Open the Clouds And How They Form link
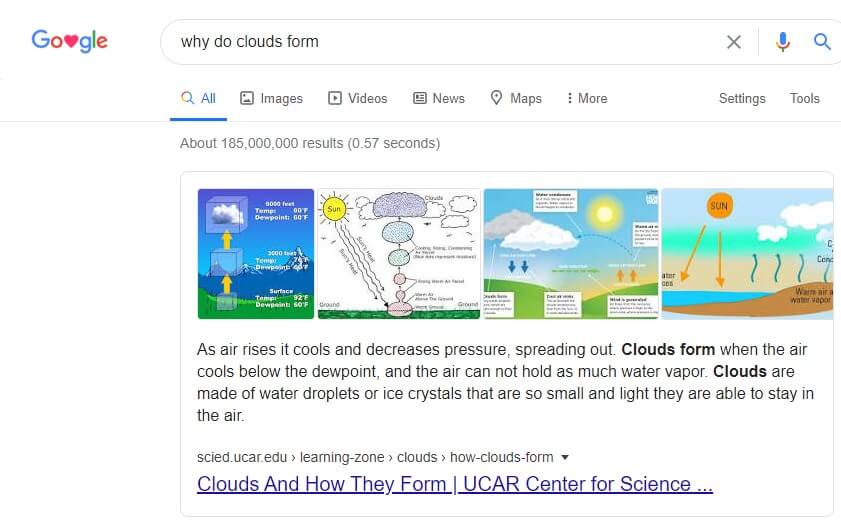The height and width of the screenshot is (521, 841). coord(454,484)
